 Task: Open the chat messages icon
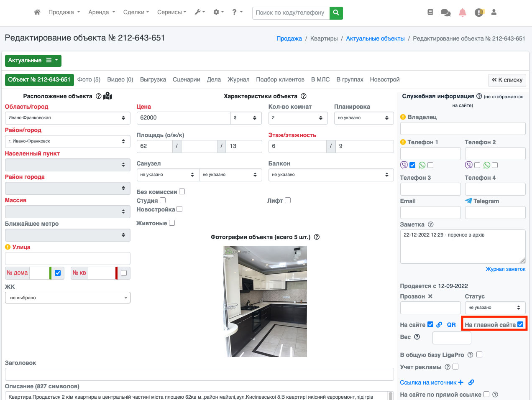pos(445,13)
